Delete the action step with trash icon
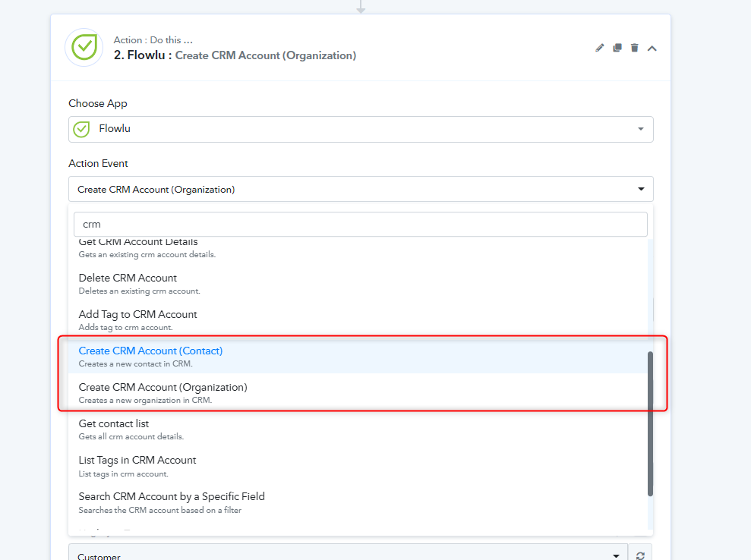Image resolution: width=751 pixels, height=560 pixels. click(635, 48)
